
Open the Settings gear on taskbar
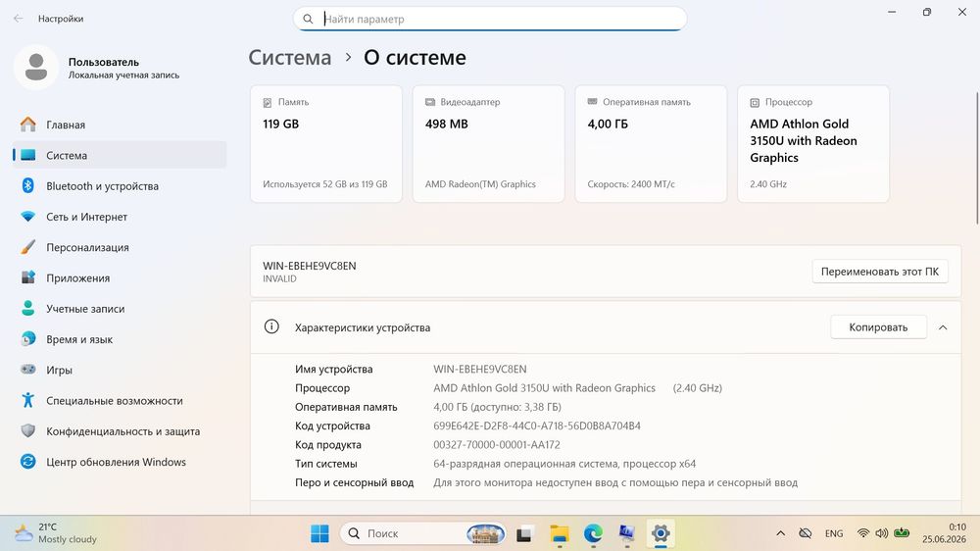pos(661,533)
